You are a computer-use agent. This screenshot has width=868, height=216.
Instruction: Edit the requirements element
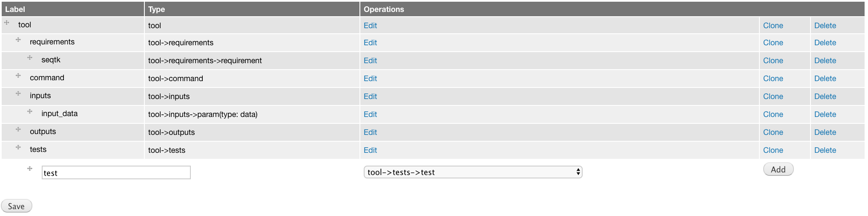click(x=370, y=43)
